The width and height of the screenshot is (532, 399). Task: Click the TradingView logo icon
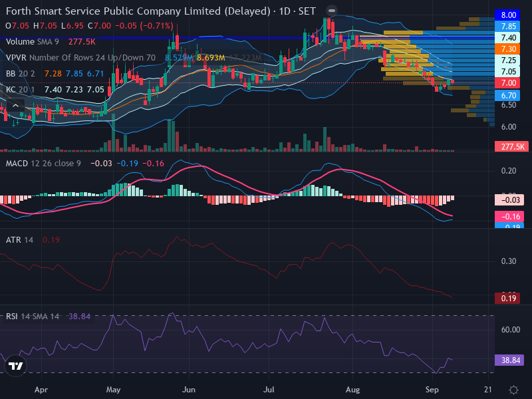(15, 366)
